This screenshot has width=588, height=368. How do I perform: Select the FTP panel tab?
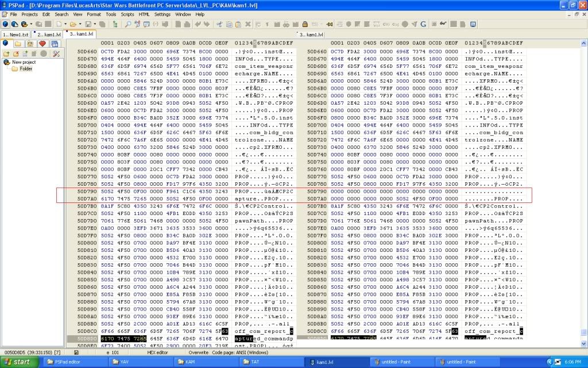click(x=30, y=44)
